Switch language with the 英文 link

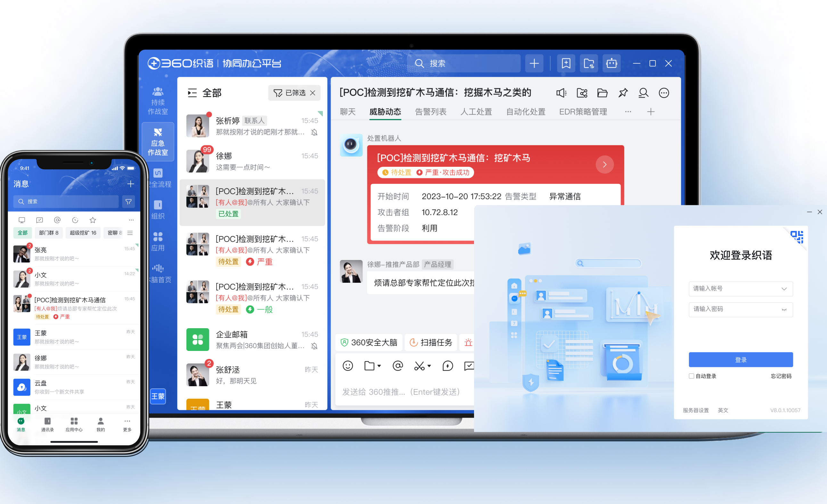pyautogui.click(x=723, y=410)
